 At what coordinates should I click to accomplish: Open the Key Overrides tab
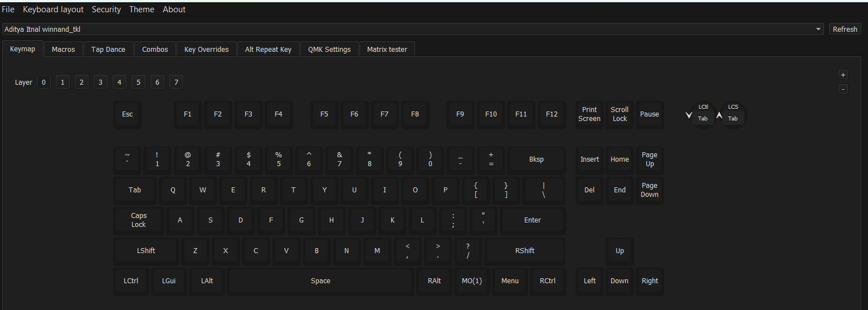tap(206, 49)
